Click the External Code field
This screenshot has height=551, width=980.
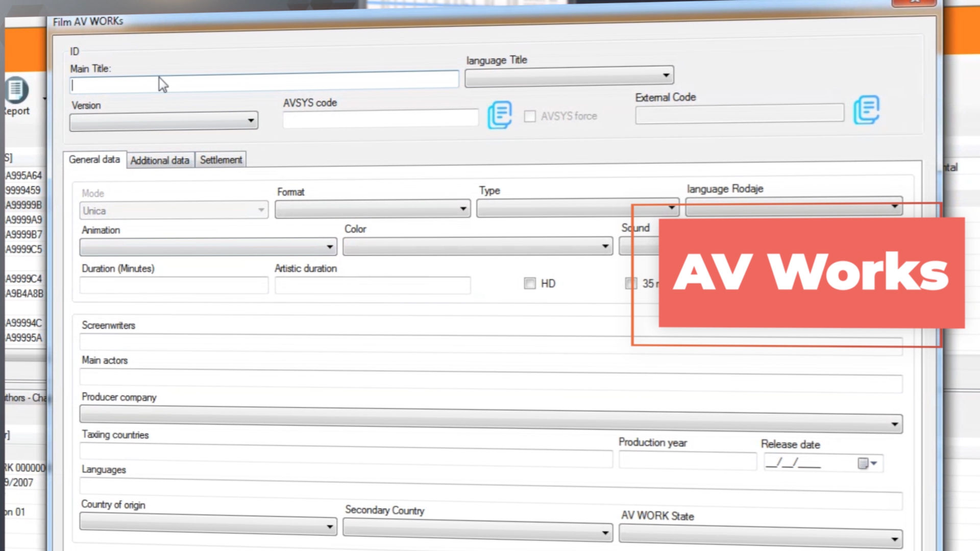tap(740, 113)
